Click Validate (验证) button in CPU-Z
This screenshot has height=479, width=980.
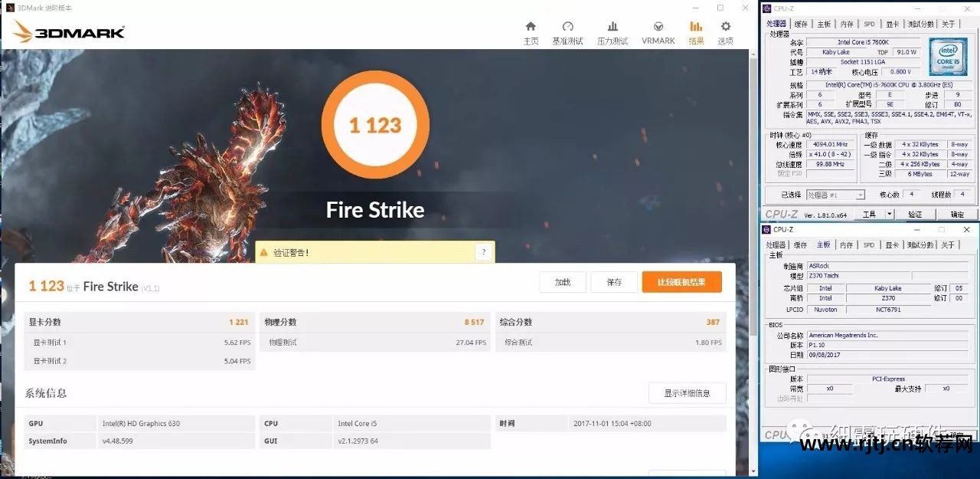coord(915,215)
